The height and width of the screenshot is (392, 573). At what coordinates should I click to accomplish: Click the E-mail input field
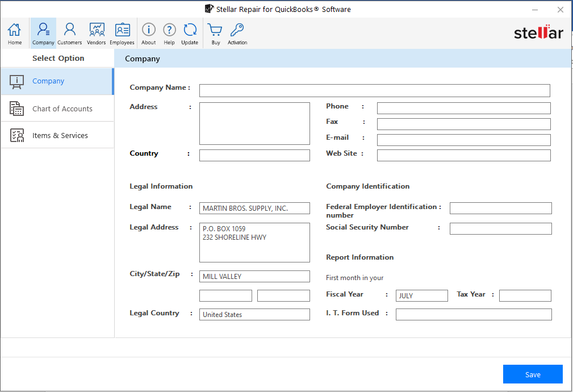point(464,140)
